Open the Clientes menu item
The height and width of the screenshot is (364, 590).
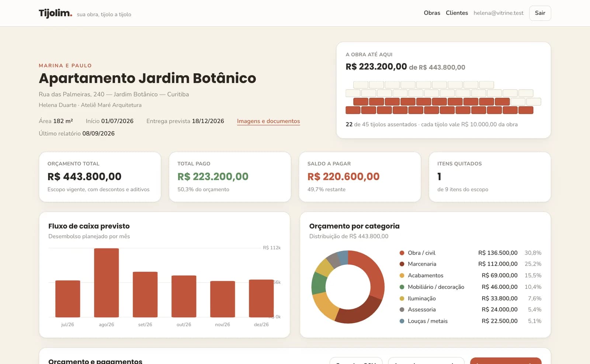[457, 13]
